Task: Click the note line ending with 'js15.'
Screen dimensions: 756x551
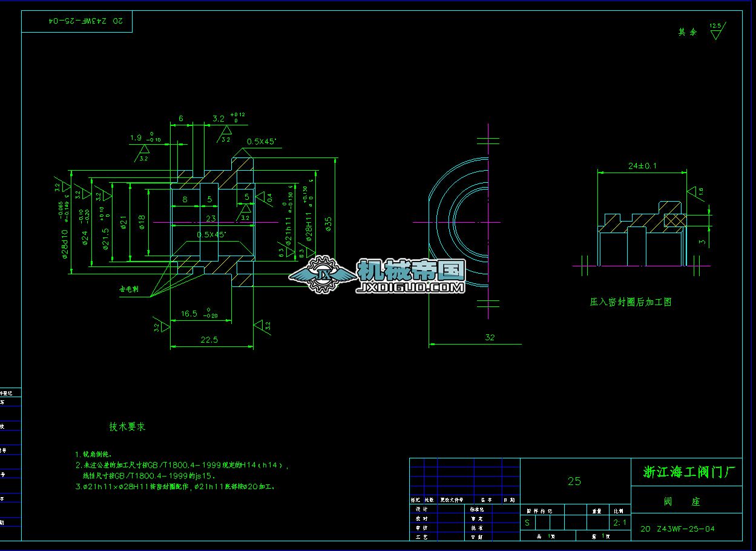Action: 149,476
